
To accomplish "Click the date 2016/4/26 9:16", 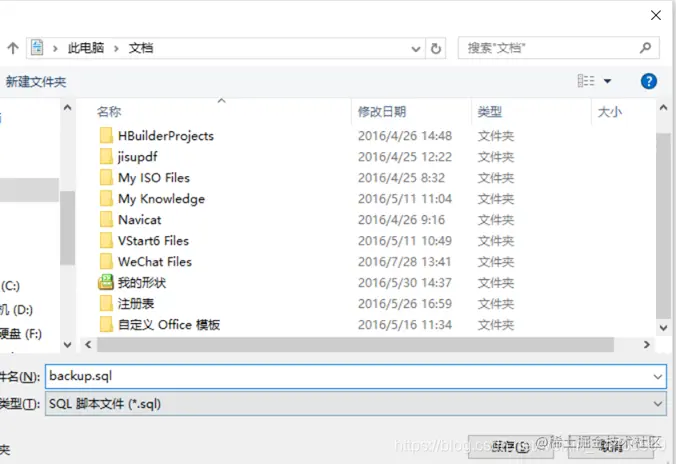I will (401, 220).
